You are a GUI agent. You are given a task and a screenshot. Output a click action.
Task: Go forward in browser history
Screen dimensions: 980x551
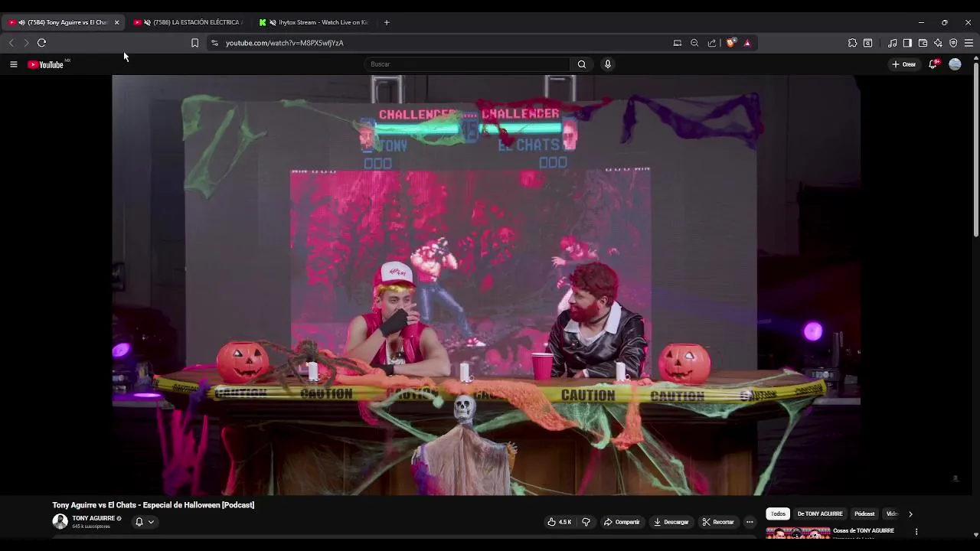coord(26,43)
